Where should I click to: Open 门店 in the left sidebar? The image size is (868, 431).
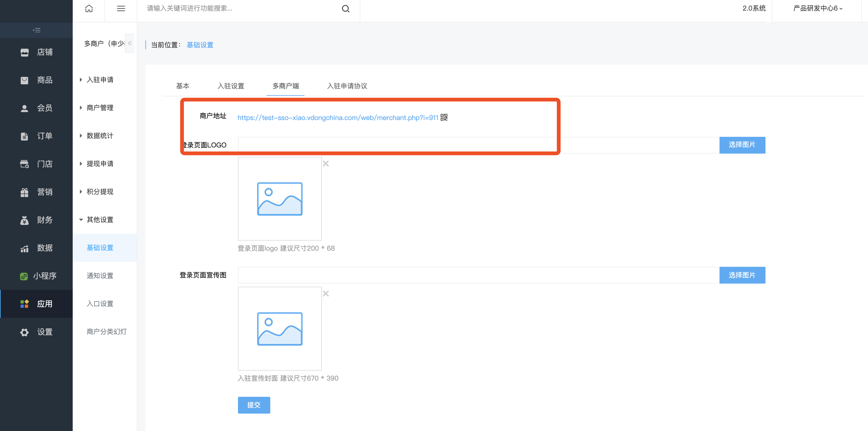click(36, 164)
